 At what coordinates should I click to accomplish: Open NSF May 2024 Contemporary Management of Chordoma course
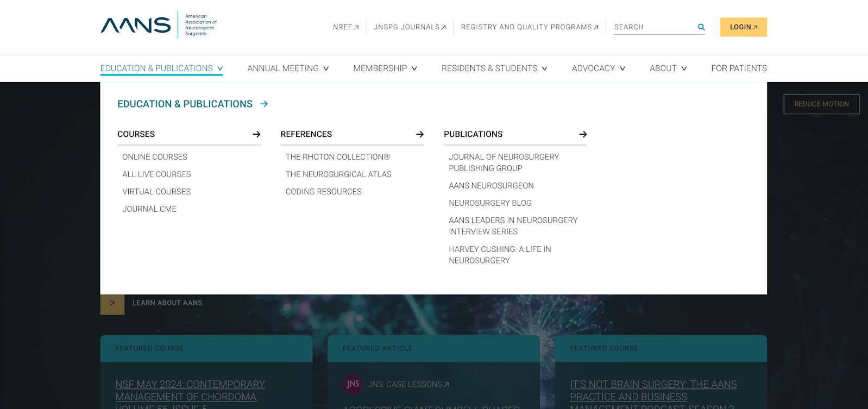tap(190, 394)
